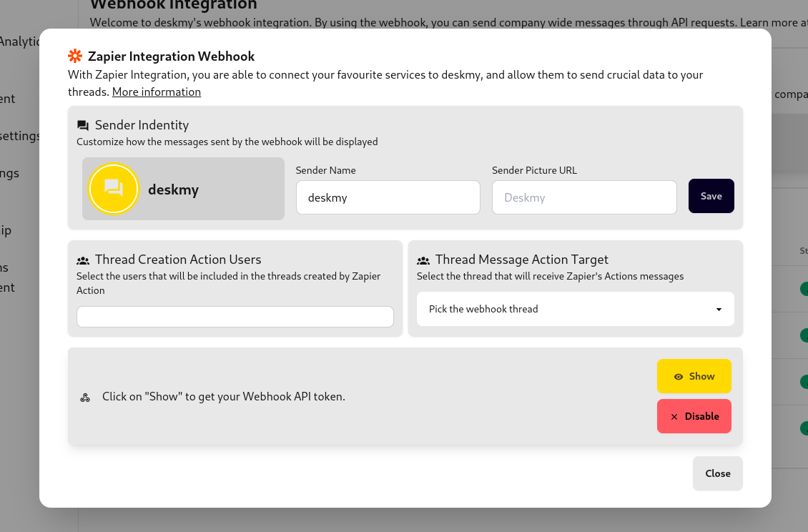This screenshot has height=532, width=808.
Task: Close the Zapier Integration Webhook dialog
Action: [x=717, y=473]
